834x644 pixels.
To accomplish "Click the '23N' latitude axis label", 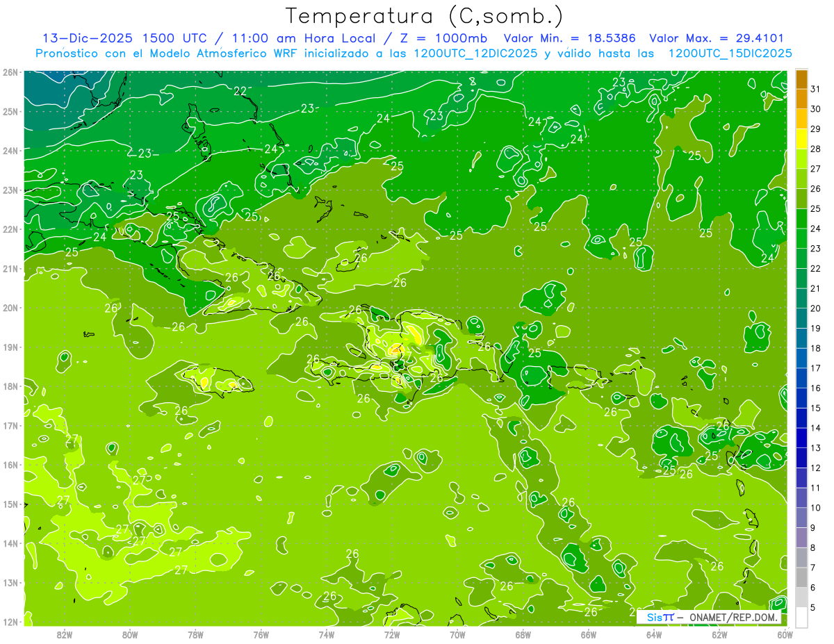I will click(x=10, y=190).
